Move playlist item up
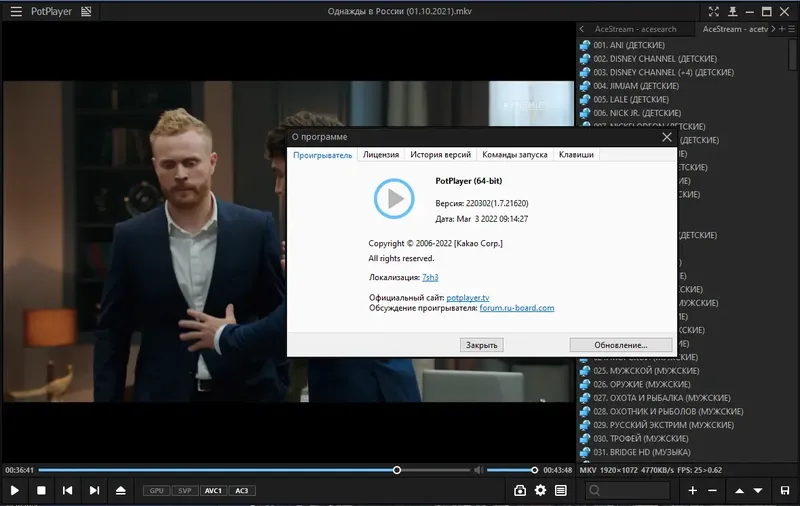The image size is (800, 506). click(739, 490)
